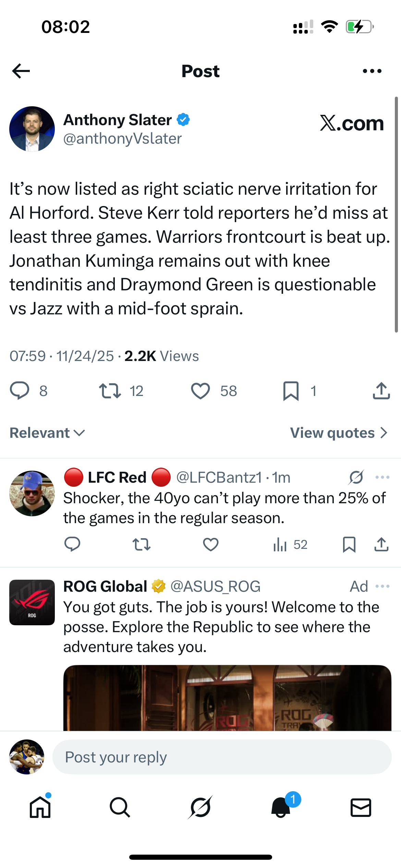Tap the Post your reply field

click(221, 757)
